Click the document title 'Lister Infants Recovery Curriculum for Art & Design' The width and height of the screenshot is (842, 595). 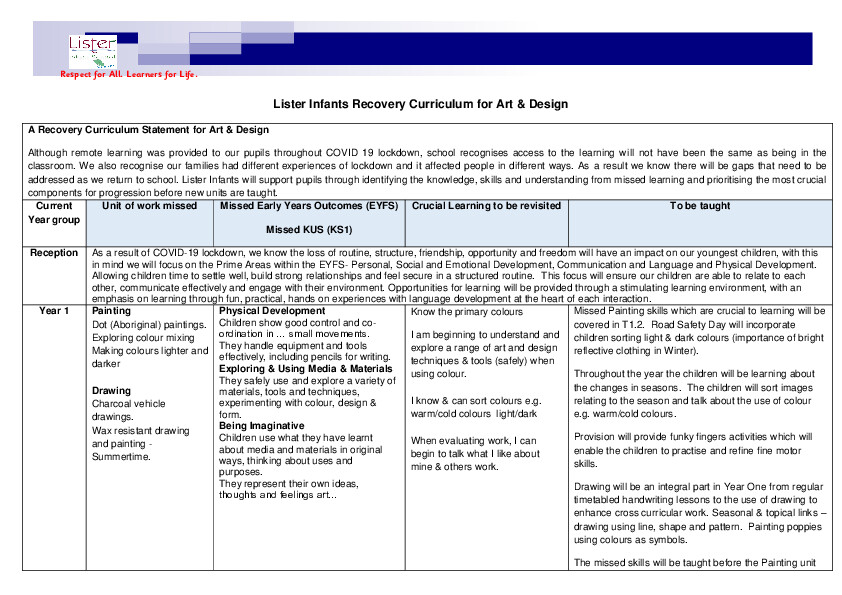(x=421, y=103)
